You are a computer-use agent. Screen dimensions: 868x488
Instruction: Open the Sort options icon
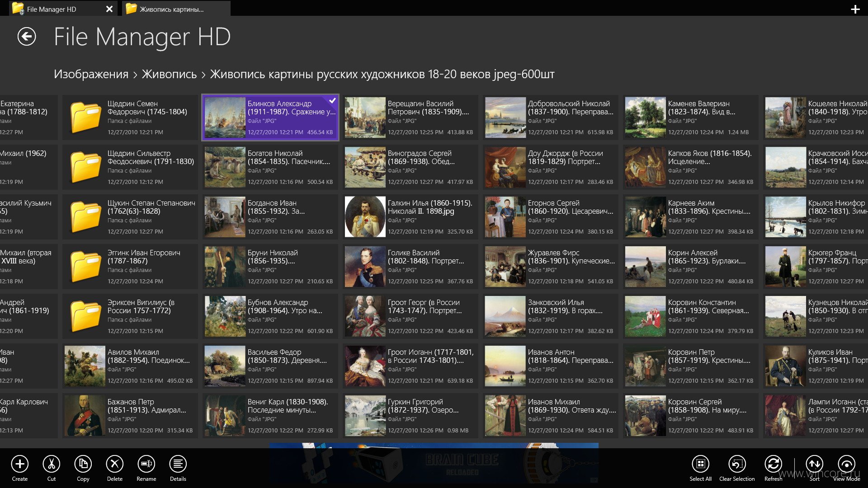coord(815,464)
